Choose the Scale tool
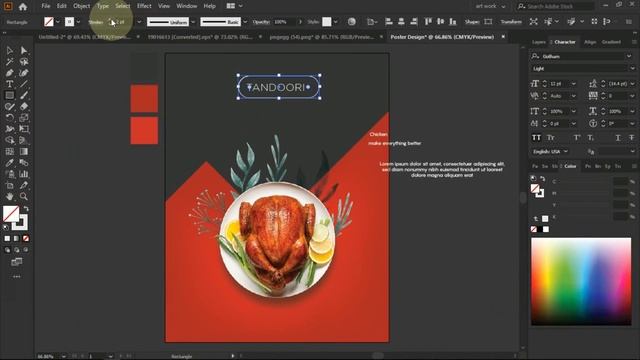Viewport: 640px width, 360px height. (24, 118)
